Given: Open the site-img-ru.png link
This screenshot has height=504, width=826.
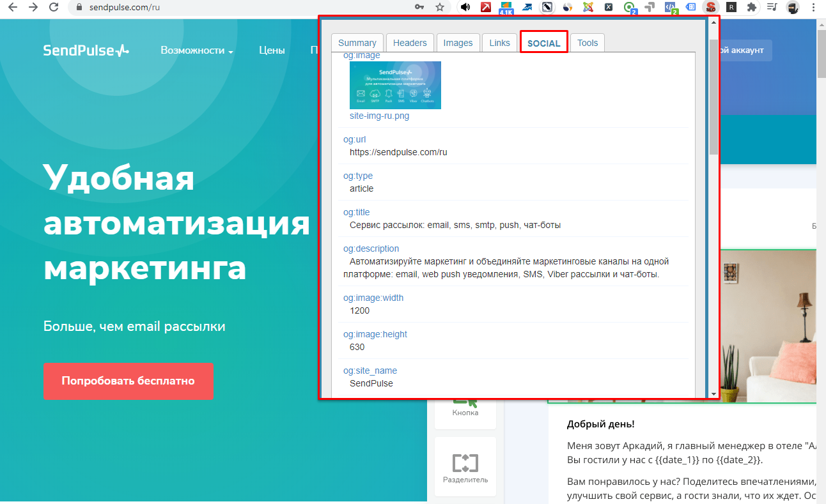Looking at the screenshot, I should pyautogui.click(x=379, y=116).
